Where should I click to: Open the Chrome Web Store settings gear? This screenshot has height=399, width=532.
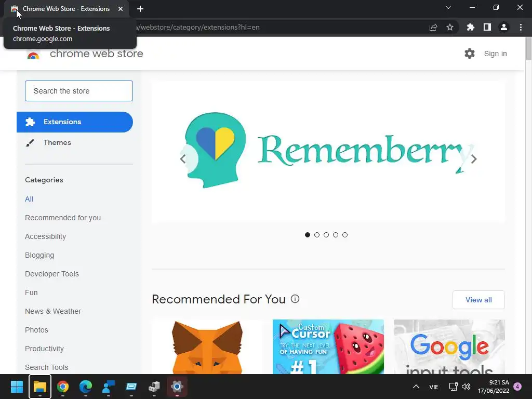[x=469, y=54]
